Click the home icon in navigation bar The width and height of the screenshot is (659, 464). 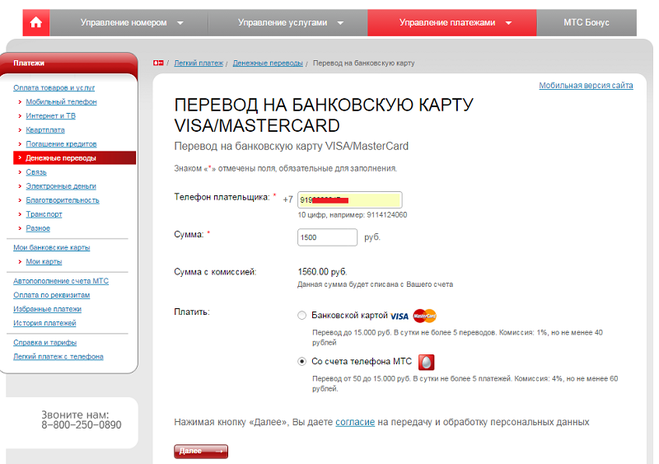tap(36, 22)
